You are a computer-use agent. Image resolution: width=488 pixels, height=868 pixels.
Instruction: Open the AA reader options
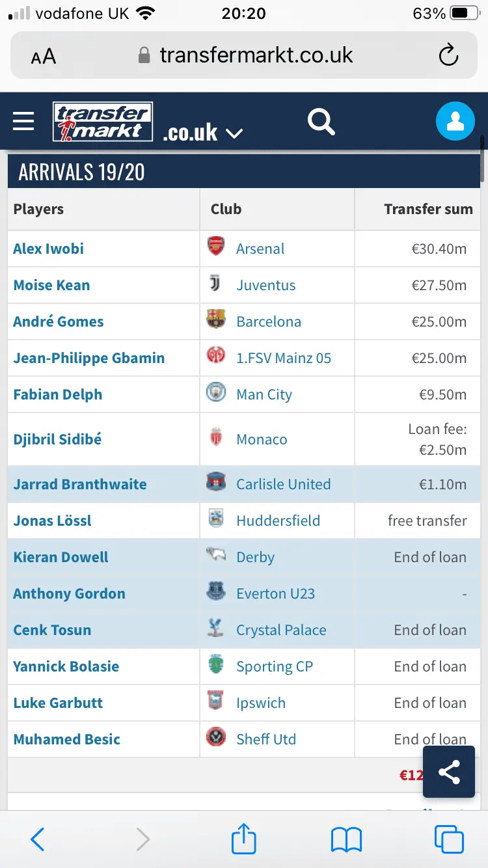pos(44,57)
